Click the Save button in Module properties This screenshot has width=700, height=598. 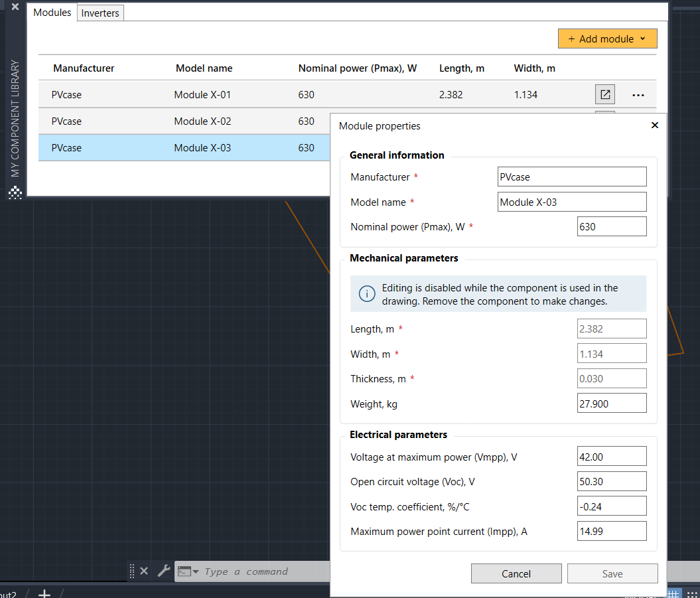612,573
